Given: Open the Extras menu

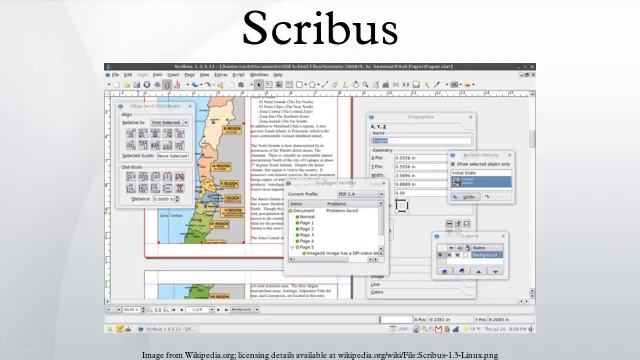Looking at the screenshot, I should (220, 75).
